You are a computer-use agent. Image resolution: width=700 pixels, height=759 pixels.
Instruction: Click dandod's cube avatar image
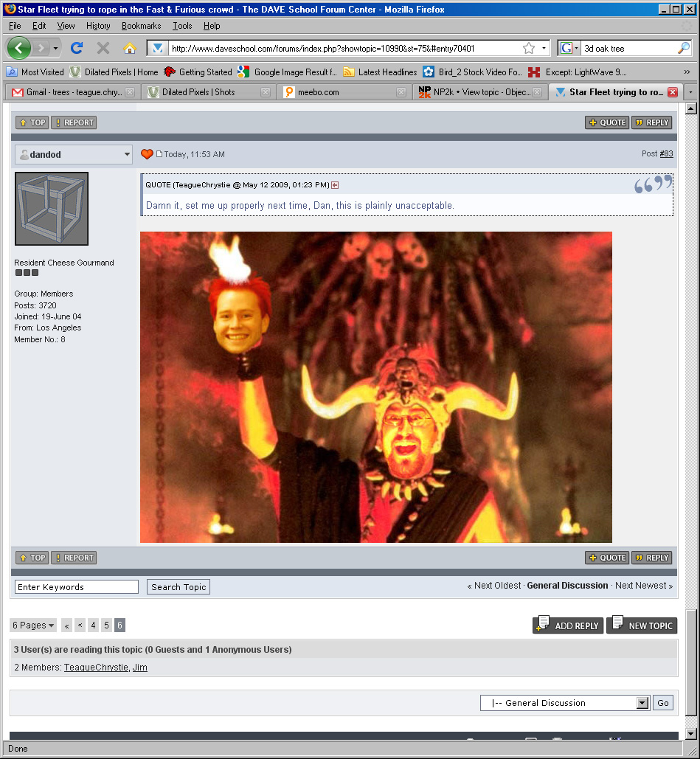point(52,209)
